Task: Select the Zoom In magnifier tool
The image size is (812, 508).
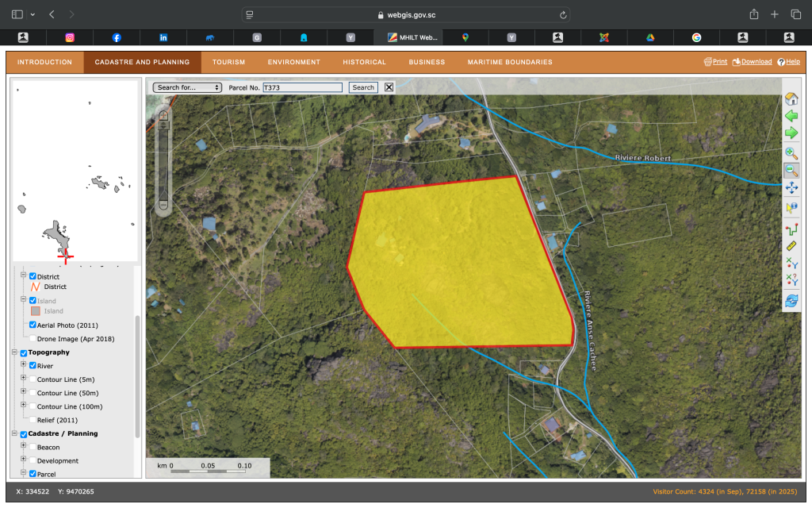Action: click(x=791, y=152)
